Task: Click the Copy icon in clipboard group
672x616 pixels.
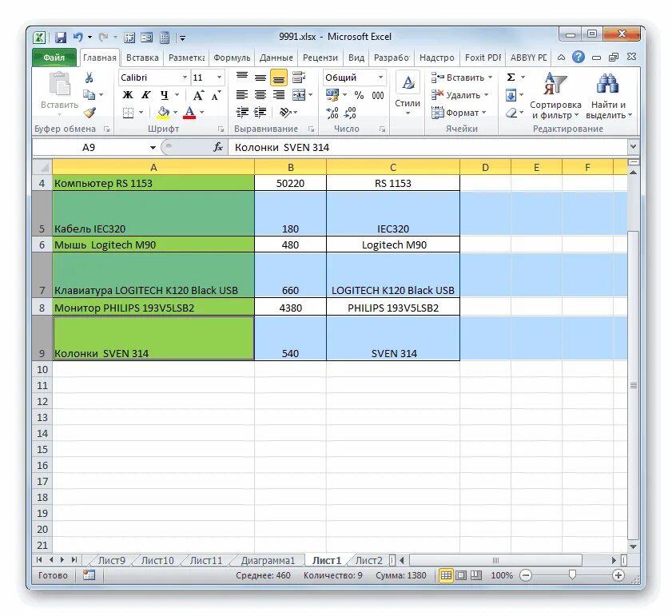Action: point(89,95)
